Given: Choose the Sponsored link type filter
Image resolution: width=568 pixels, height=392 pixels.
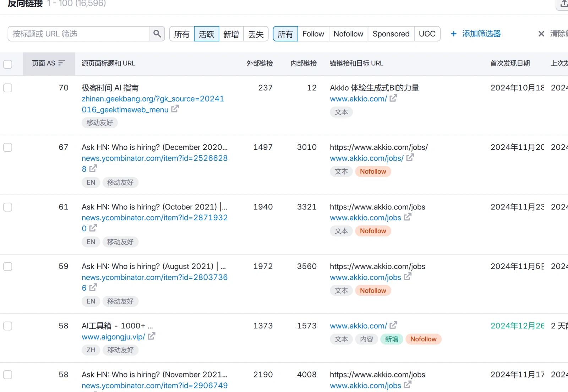Looking at the screenshot, I should click(391, 34).
